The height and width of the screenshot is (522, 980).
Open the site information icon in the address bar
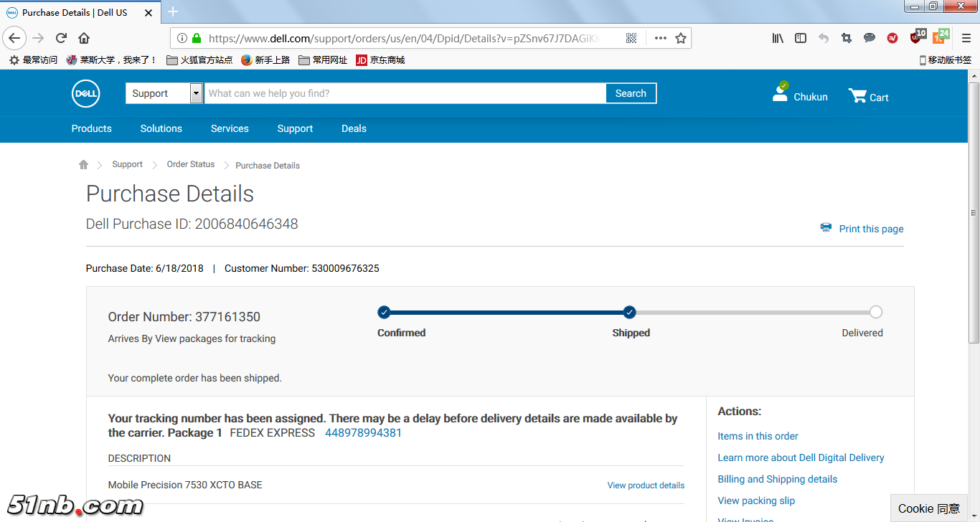(181, 38)
